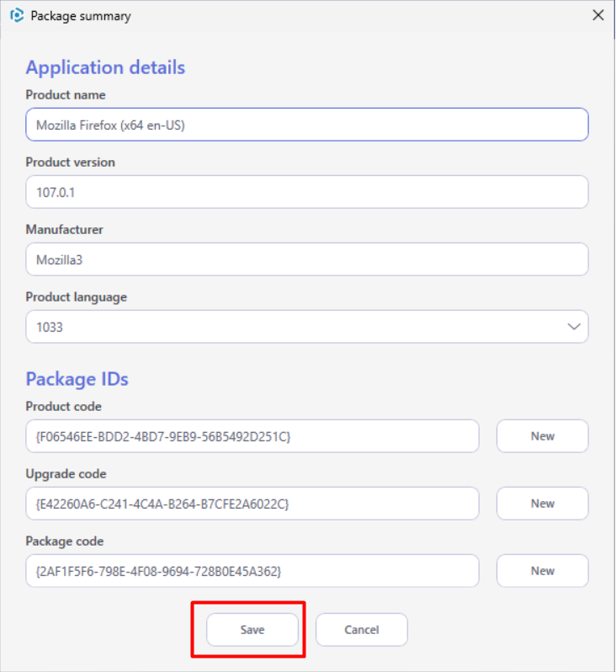Image resolution: width=616 pixels, height=672 pixels.
Task: Generate a New Upgrade code
Action: click(x=542, y=504)
